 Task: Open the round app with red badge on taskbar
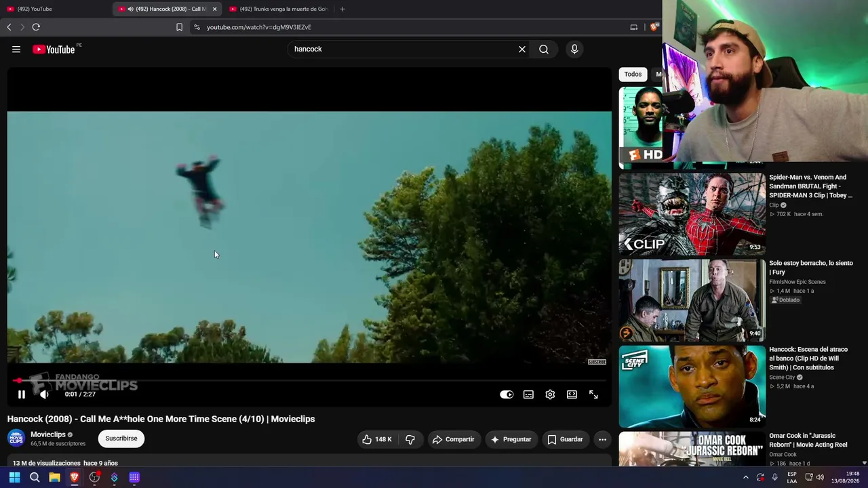[94, 477]
